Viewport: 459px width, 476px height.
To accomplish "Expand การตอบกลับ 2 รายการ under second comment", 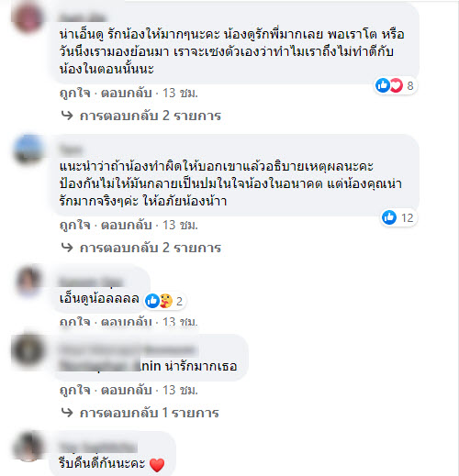I will click(150, 248).
